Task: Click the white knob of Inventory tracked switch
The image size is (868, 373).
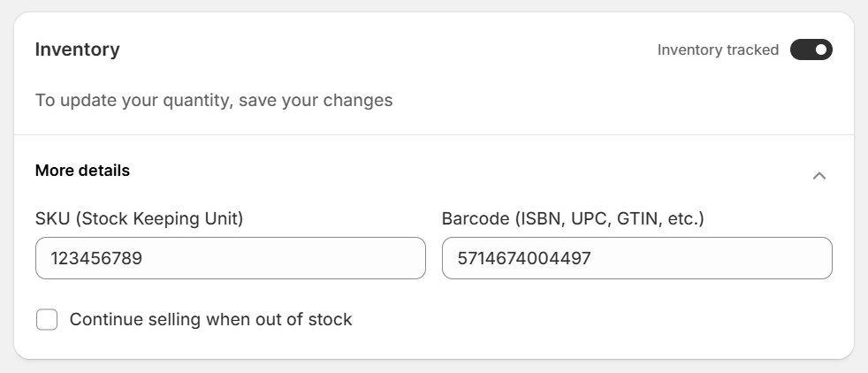Action: tap(821, 49)
